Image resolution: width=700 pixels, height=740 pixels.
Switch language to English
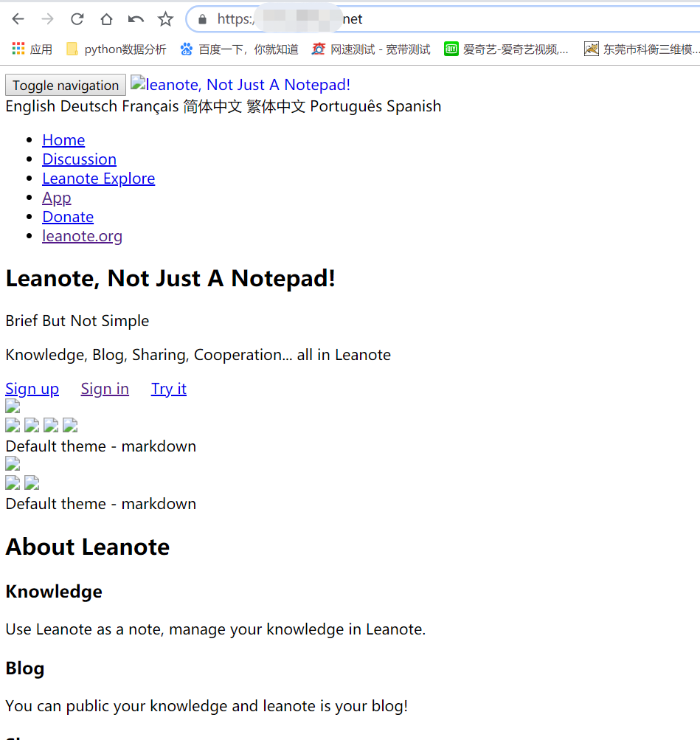pyautogui.click(x=30, y=106)
